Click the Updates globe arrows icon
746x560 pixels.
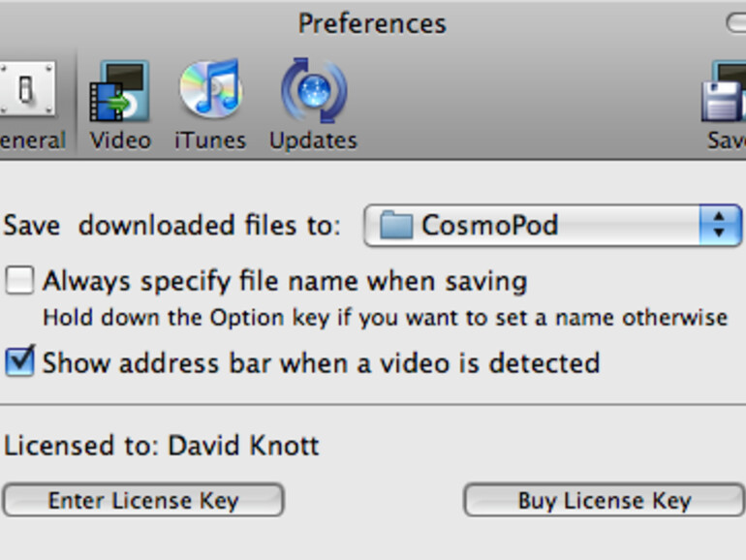point(313,92)
